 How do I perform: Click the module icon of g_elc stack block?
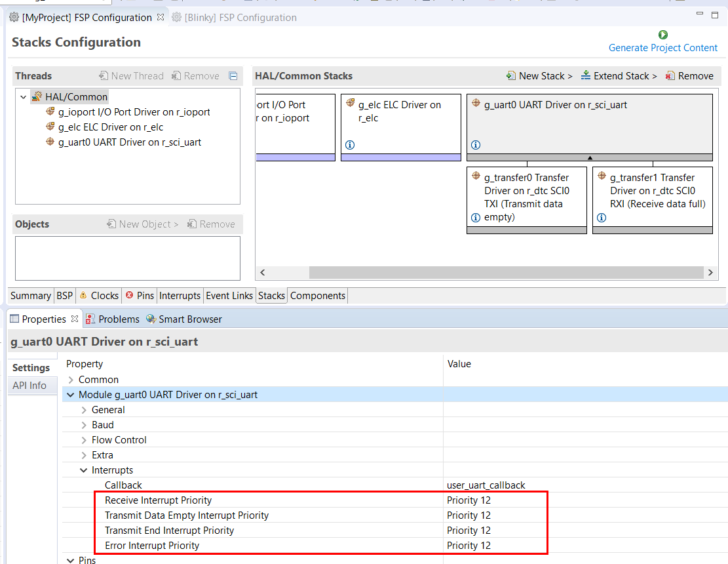click(351, 103)
